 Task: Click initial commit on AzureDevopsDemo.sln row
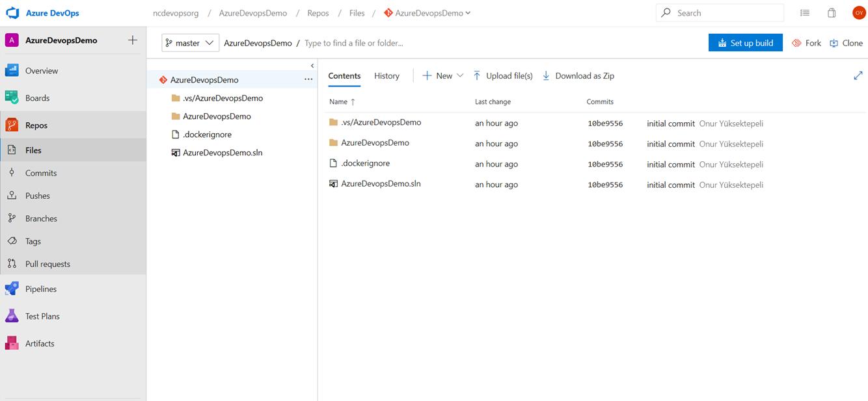671,185
